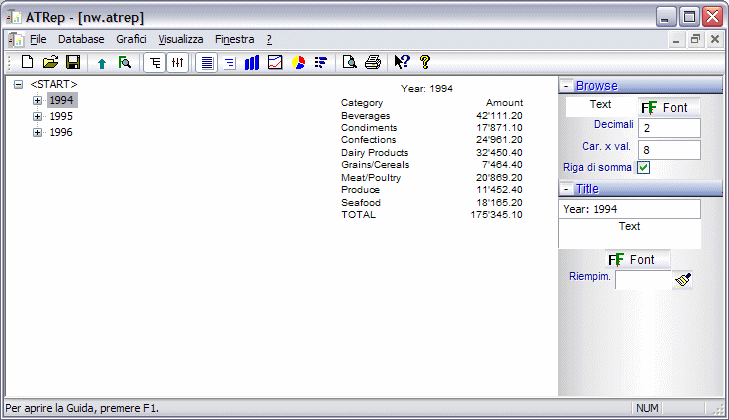Click 'Year: 1994' report heading
This screenshot has width=729, height=420.
pos(427,88)
